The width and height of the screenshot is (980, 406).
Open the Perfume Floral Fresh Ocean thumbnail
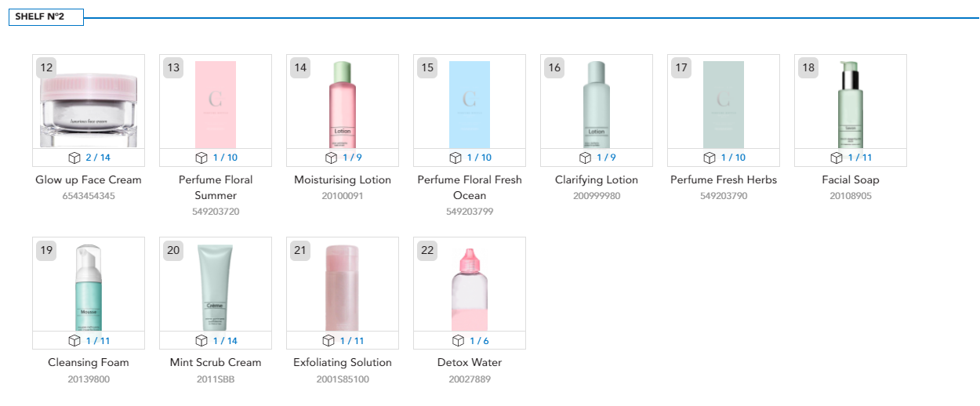click(470, 104)
